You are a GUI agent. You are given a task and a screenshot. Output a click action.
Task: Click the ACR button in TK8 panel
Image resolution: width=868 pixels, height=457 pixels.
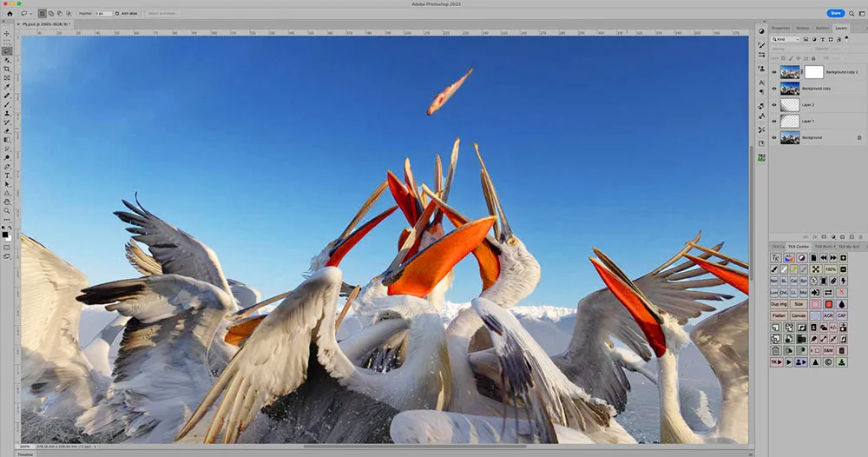(828, 315)
